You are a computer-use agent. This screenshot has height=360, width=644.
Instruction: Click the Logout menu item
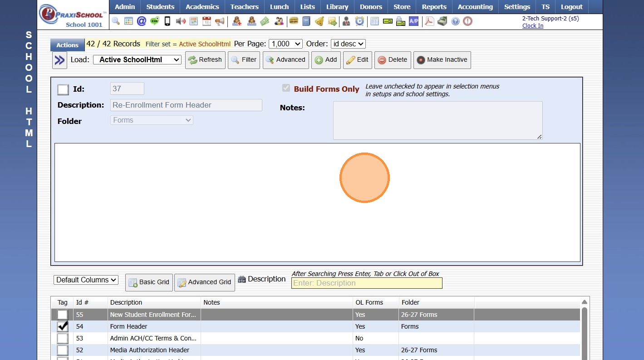(x=571, y=7)
